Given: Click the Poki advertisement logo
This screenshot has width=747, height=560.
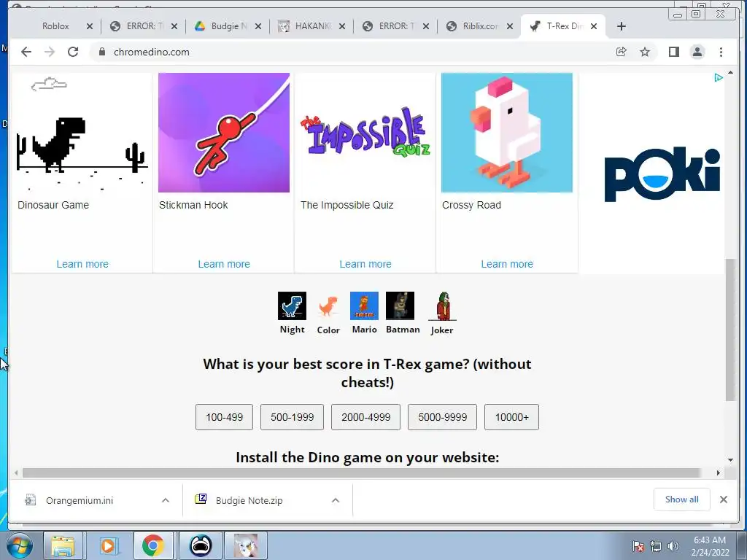Looking at the screenshot, I should pos(662,174).
